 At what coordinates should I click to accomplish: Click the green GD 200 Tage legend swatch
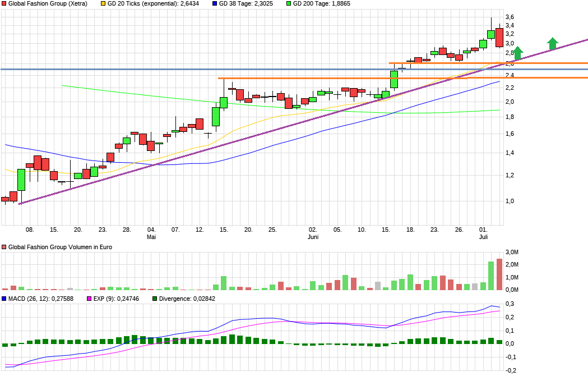[289, 4]
